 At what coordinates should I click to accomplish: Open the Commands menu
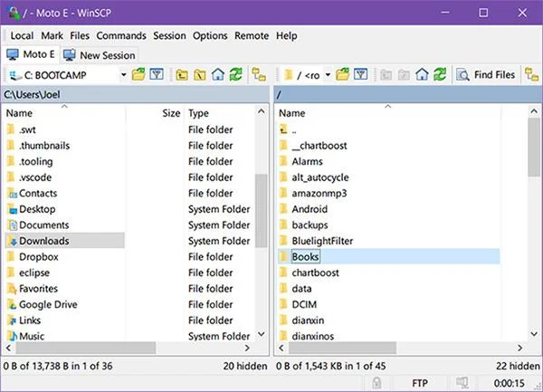click(121, 35)
